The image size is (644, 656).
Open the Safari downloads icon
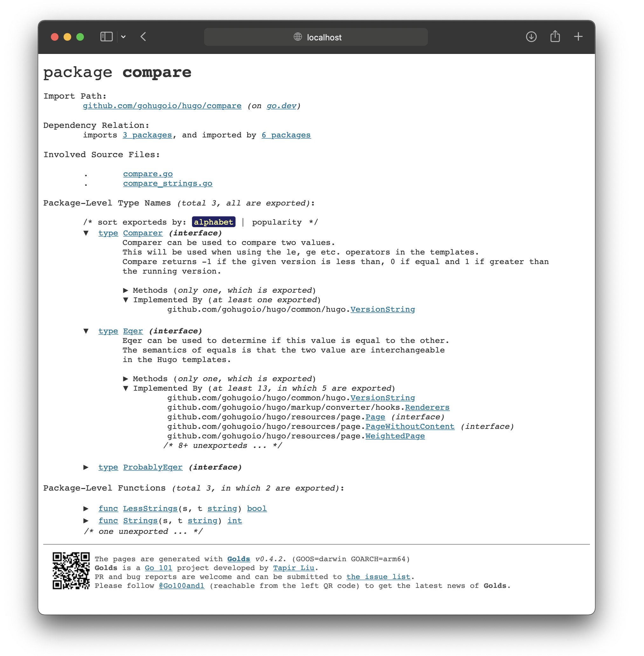[531, 37]
